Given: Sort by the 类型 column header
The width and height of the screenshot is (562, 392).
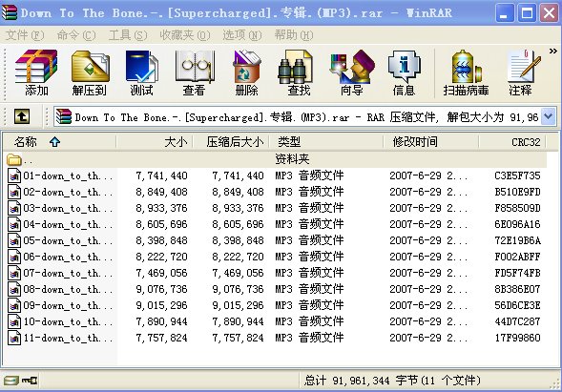Looking at the screenshot, I should tap(325, 142).
